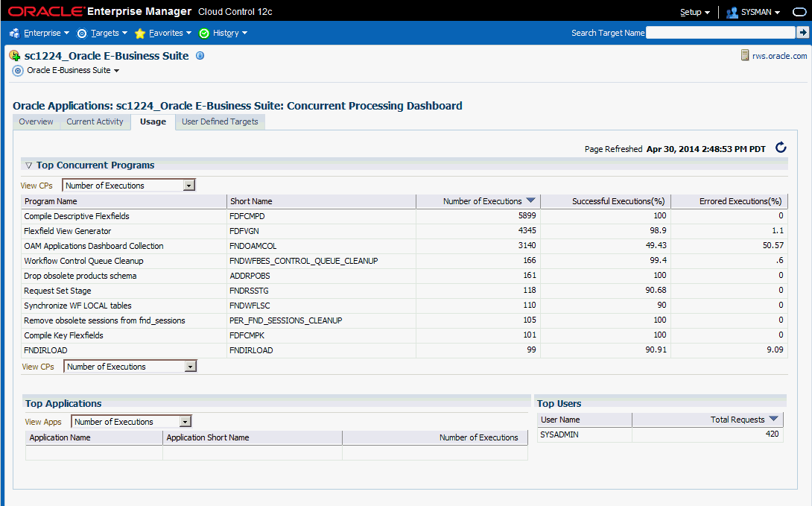This screenshot has height=506, width=812.
Task: Click Flexfield View Generator program name
Action: pos(67,231)
